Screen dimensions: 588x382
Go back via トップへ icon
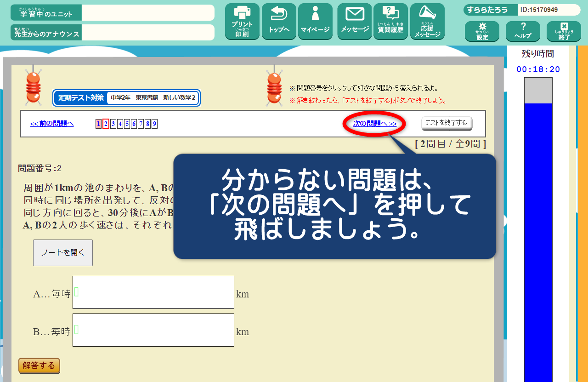[x=279, y=22]
